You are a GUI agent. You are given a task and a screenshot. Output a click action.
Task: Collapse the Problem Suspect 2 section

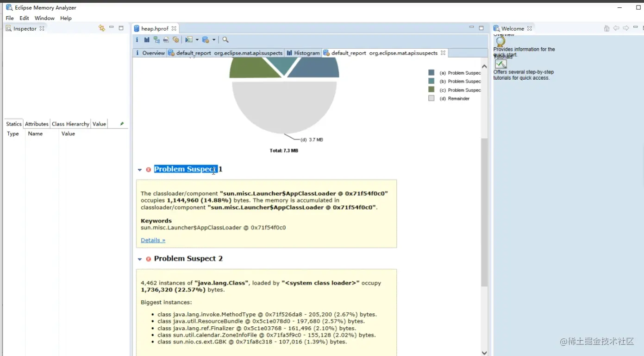tap(140, 259)
